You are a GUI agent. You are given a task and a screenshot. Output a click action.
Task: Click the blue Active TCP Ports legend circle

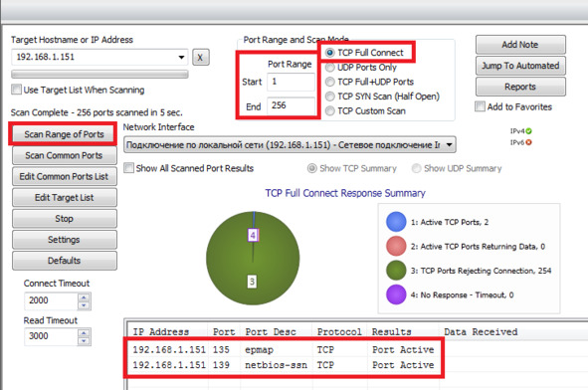(396, 222)
